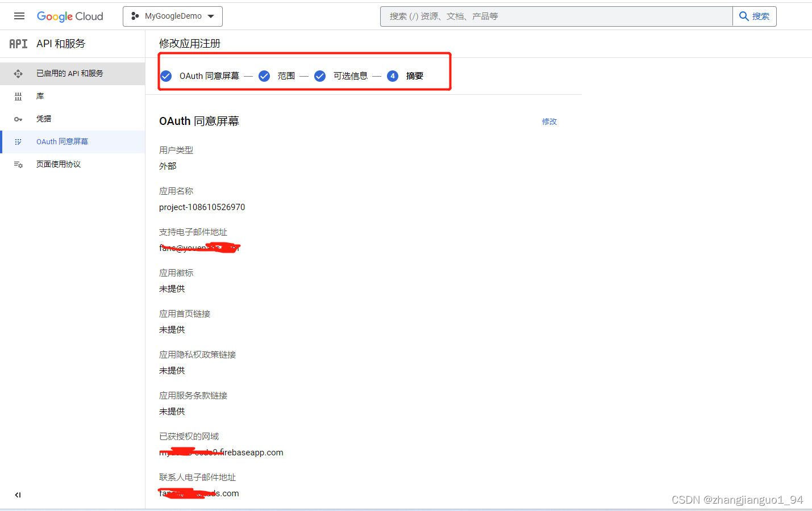Click the OAuth 同意屏幕 sidebar icon
This screenshot has width=812, height=511.
coord(18,141)
